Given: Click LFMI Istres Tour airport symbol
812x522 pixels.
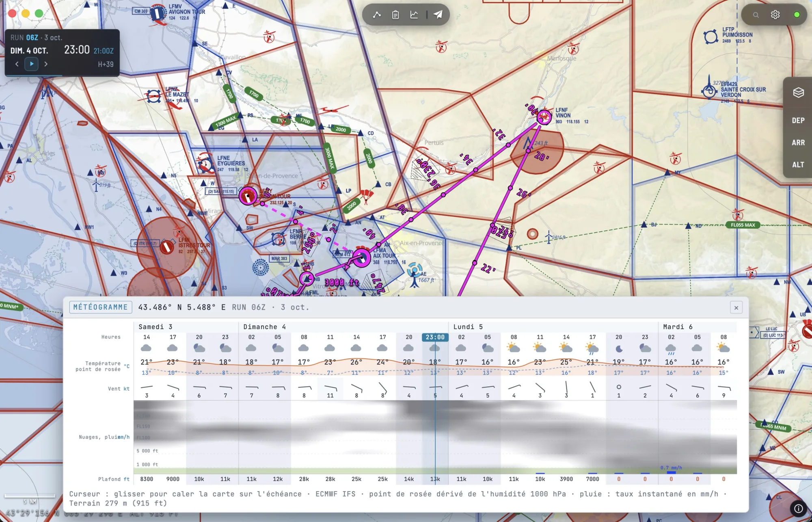Looking at the screenshot, I should pos(166,247).
